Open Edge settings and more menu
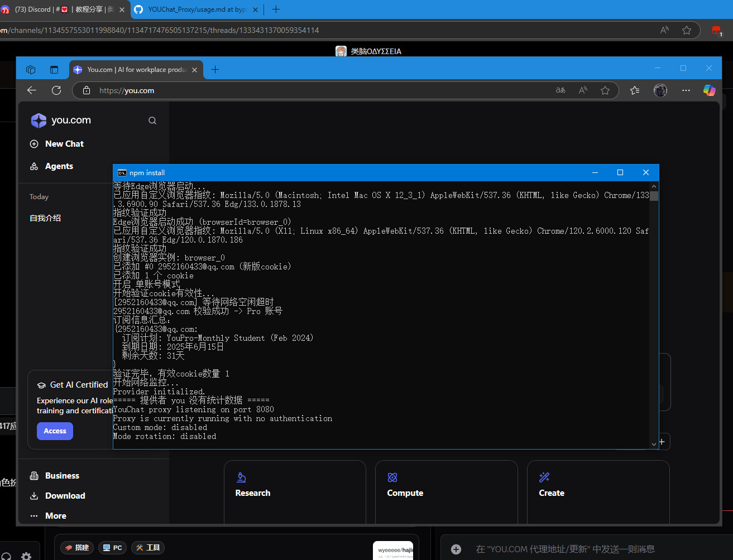Screen dimensions: 733x560 [686, 90]
